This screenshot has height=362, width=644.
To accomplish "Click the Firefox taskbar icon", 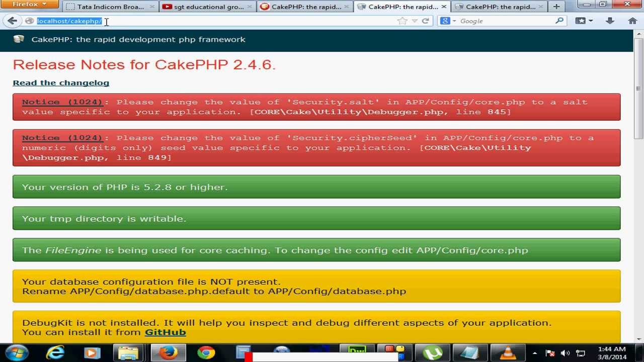I will pos(168,352).
